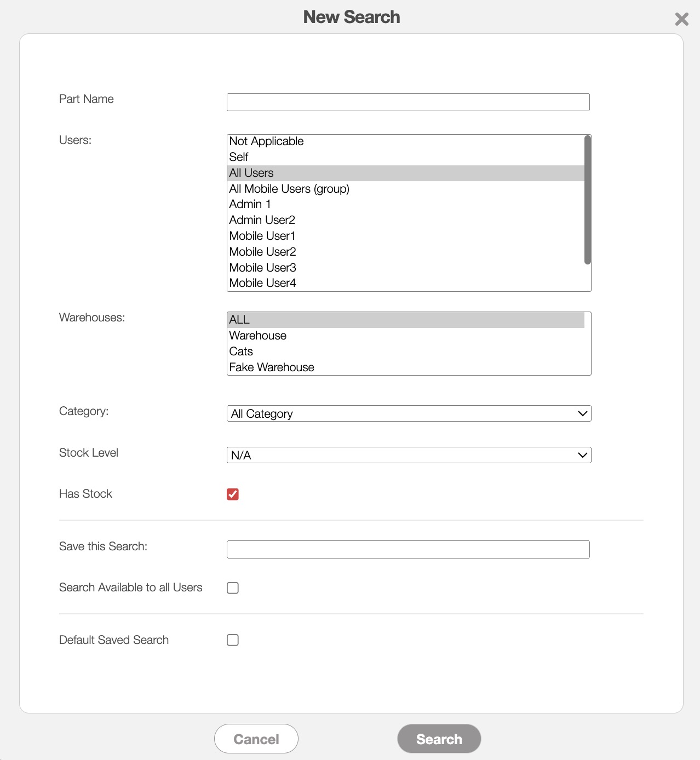Select 'Not Applicable' in Users list
This screenshot has height=760, width=700.
coord(266,141)
